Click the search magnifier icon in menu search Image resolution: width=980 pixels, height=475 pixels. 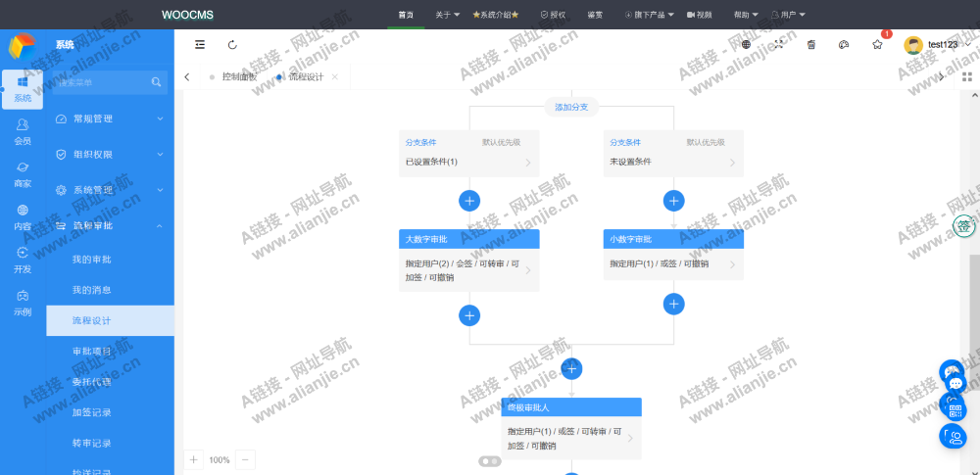(156, 82)
